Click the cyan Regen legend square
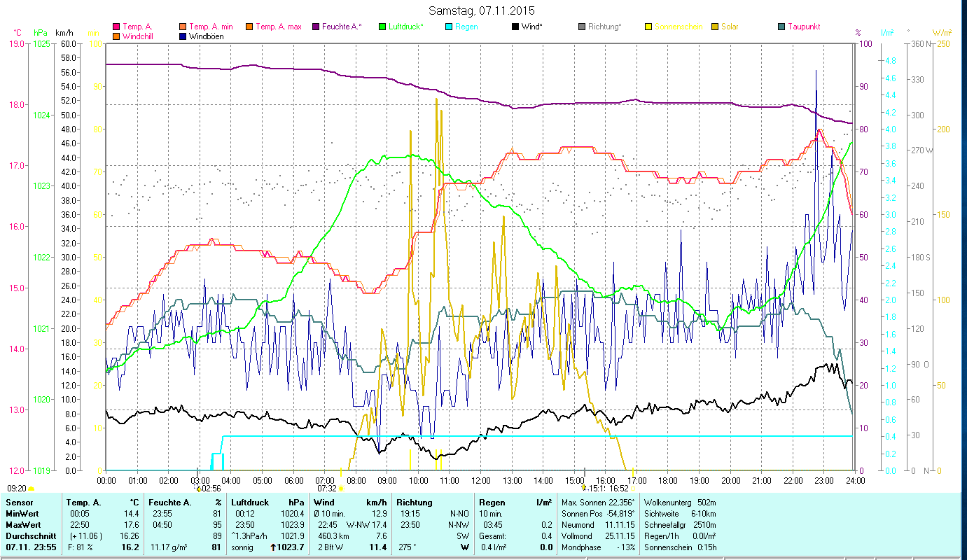The width and height of the screenshot is (967, 560). pyautogui.click(x=449, y=27)
